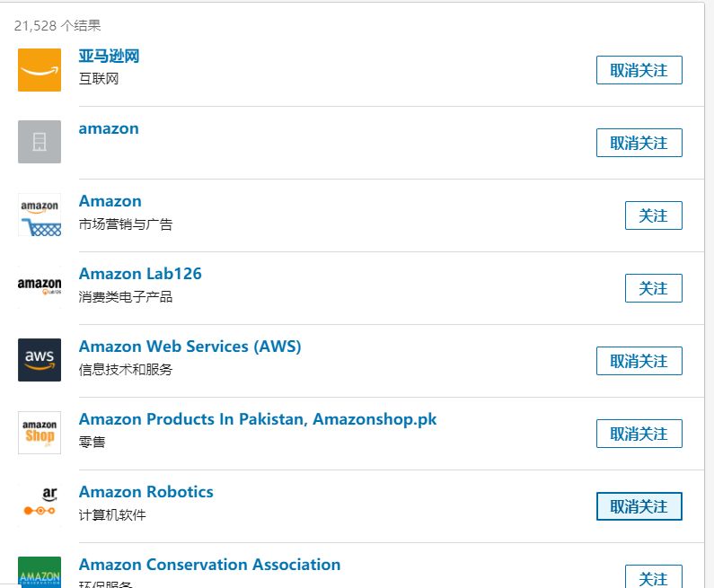
Task: Click the Amazon shopping cart logo
Action: (x=40, y=215)
